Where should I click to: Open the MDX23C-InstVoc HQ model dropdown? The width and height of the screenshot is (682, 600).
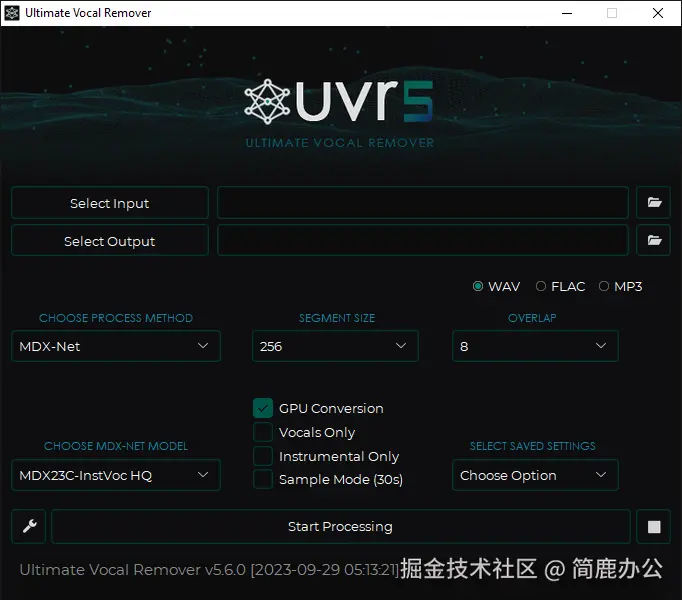click(116, 475)
